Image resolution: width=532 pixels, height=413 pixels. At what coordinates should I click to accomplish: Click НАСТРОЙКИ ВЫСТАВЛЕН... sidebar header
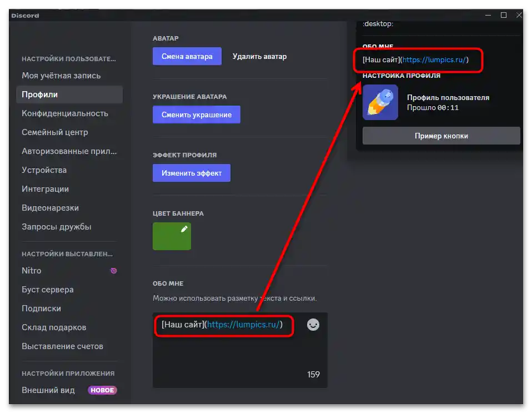pyautogui.click(x=67, y=253)
